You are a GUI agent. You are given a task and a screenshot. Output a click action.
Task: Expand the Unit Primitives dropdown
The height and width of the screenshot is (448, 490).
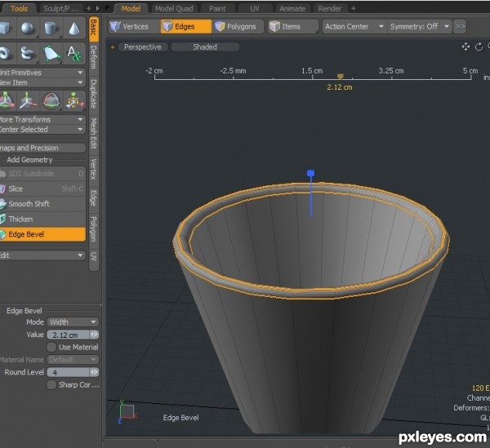(42, 73)
